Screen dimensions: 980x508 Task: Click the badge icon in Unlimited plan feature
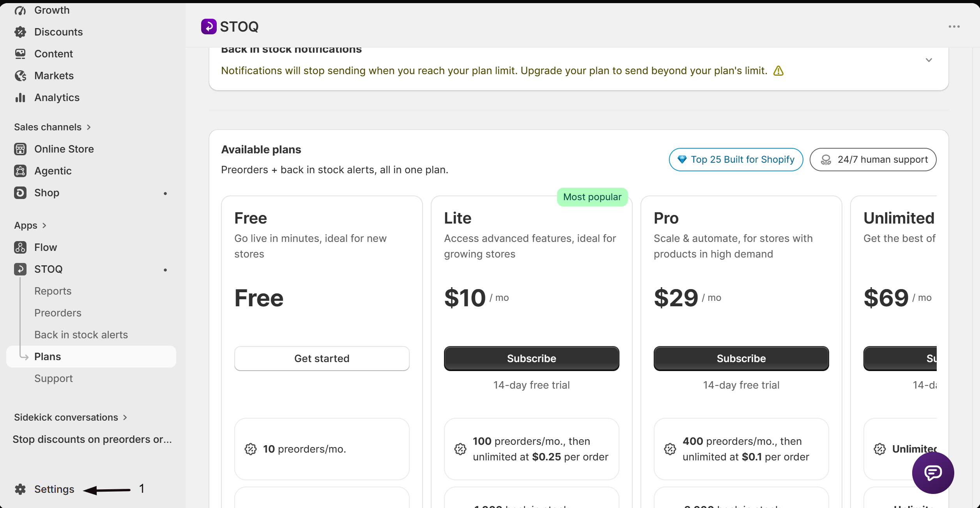[880, 449]
